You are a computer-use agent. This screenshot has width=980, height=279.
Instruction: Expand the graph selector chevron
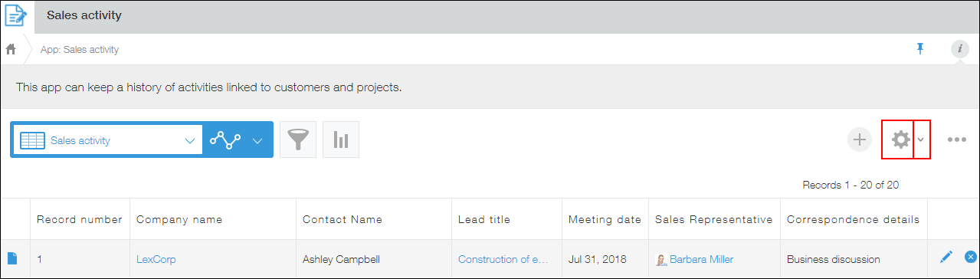coord(257,141)
